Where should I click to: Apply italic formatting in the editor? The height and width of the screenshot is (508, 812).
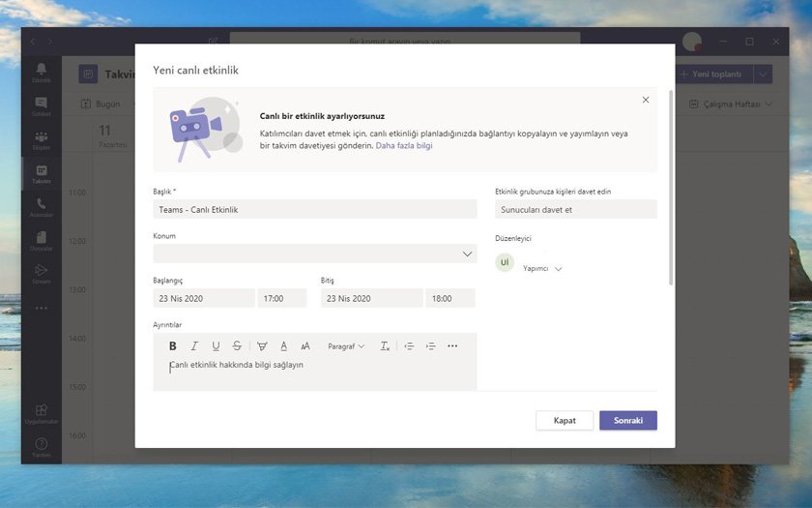(194, 346)
